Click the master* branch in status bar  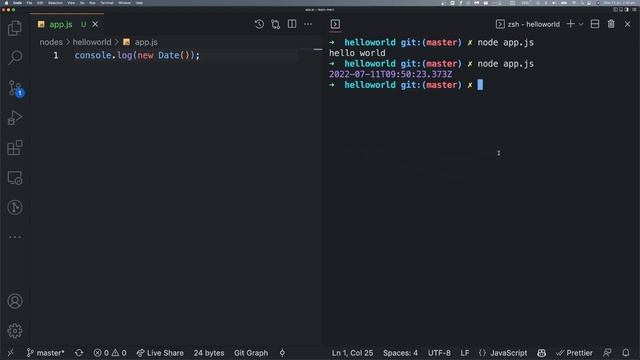click(45, 353)
